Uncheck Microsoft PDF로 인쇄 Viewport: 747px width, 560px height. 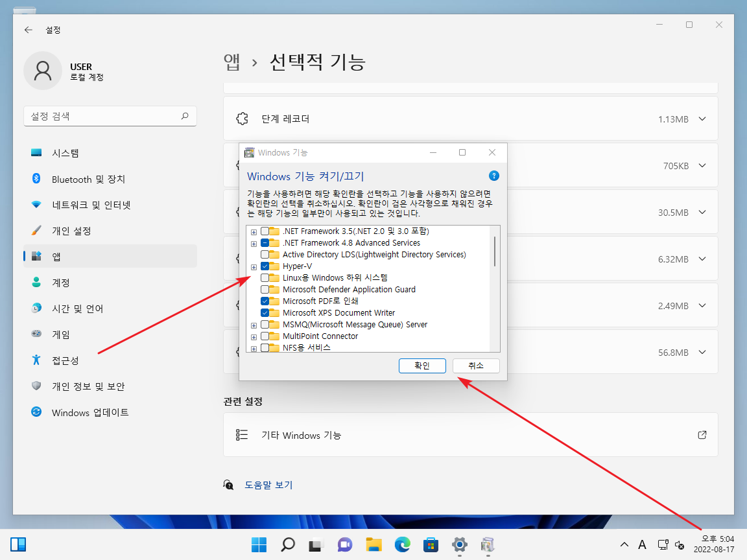[x=265, y=301]
